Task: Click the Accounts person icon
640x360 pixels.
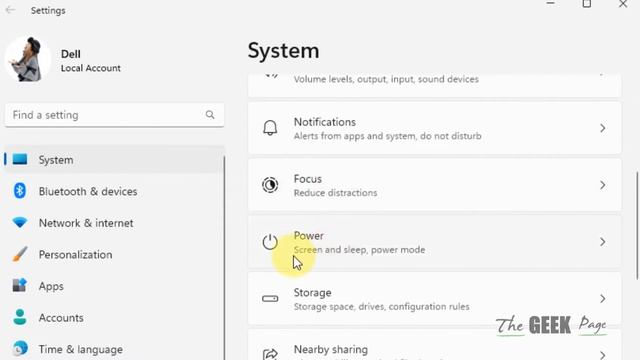Action: (x=20, y=317)
